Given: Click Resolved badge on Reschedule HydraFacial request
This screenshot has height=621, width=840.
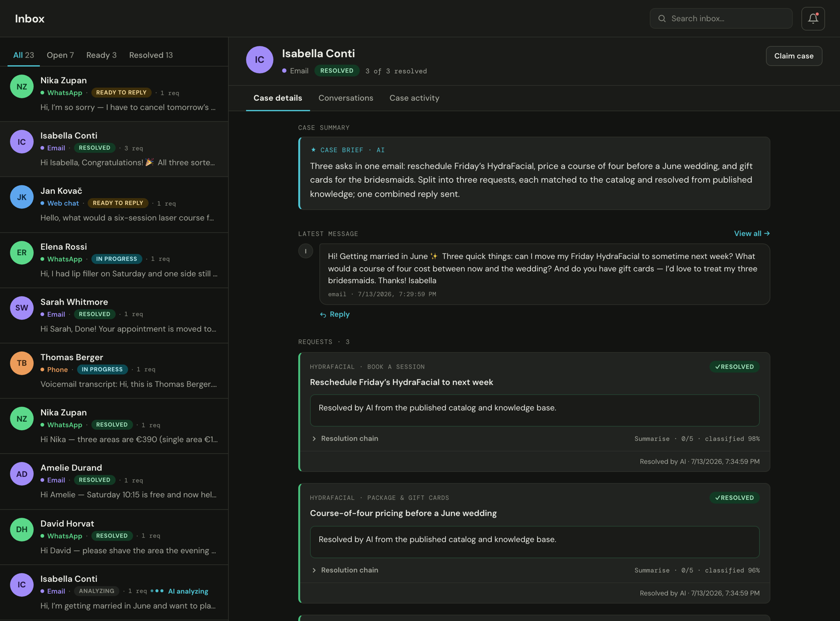Looking at the screenshot, I should 734,367.
